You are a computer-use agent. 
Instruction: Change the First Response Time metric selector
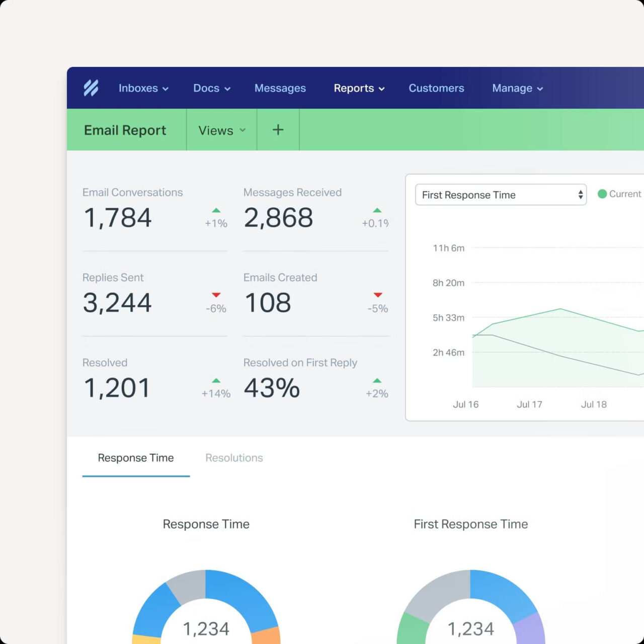(x=500, y=195)
